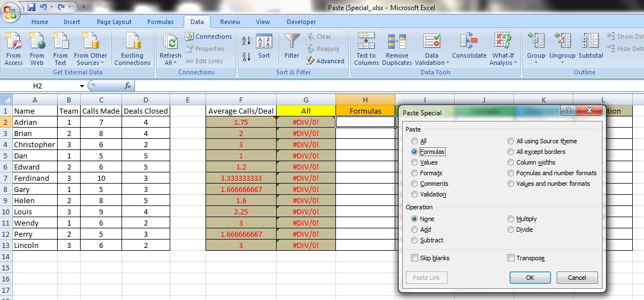Viewport: 644px width, 300px height.
Task: Click the yellow All header cell G1
Action: coord(306,111)
